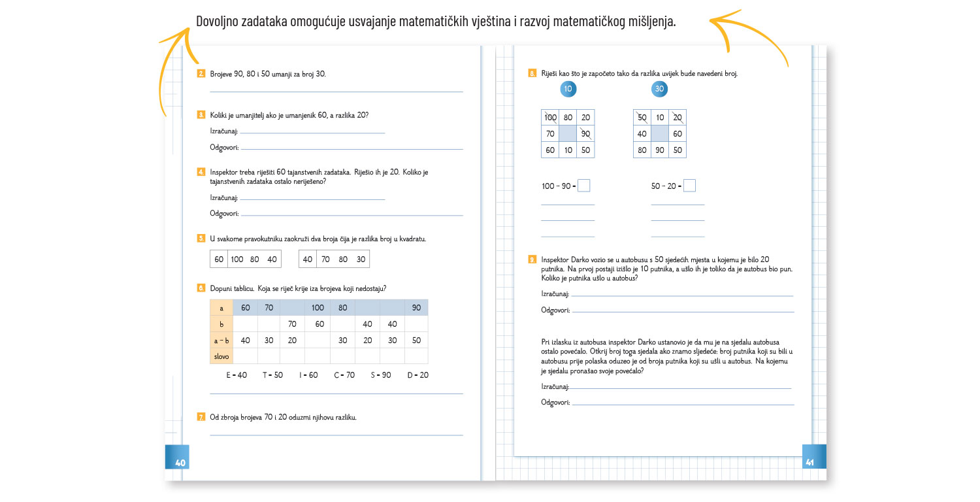Image resolution: width=980 pixels, height=502 pixels.
Task: Click the blue circle labeled 10
Action: (x=568, y=90)
